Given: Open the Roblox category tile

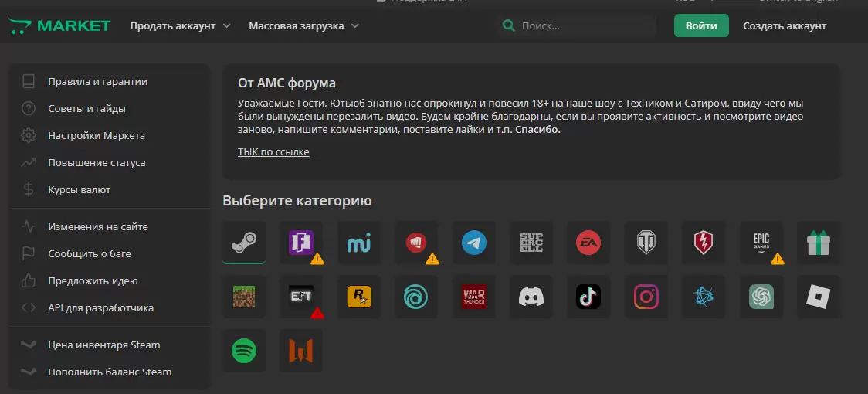Looking at the screenshot, I should click(819, 297).
